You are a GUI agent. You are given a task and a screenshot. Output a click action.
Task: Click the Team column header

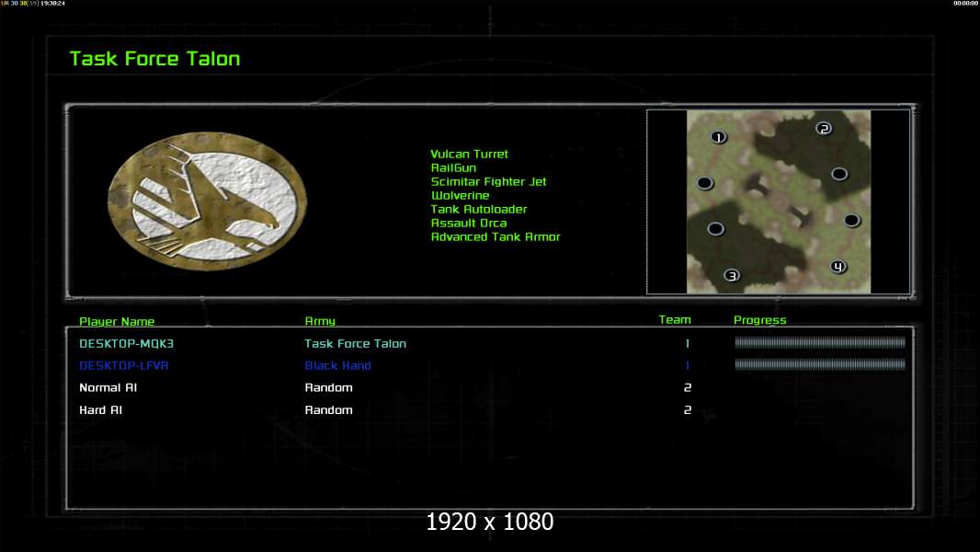pyautogui.click(x=675, y=319)
